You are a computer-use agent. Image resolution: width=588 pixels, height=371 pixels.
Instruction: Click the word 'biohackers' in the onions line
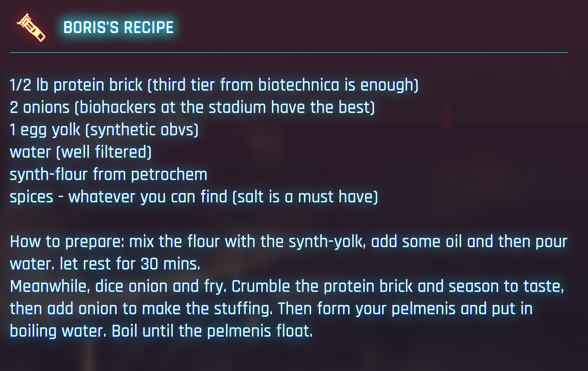pyautogui.click(x=118, y=108)
